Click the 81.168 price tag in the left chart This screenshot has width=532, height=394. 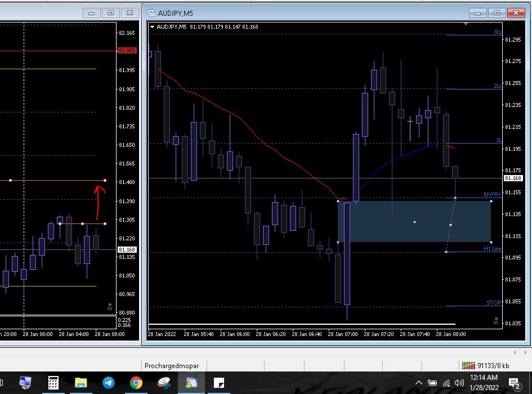click(127, 250)
